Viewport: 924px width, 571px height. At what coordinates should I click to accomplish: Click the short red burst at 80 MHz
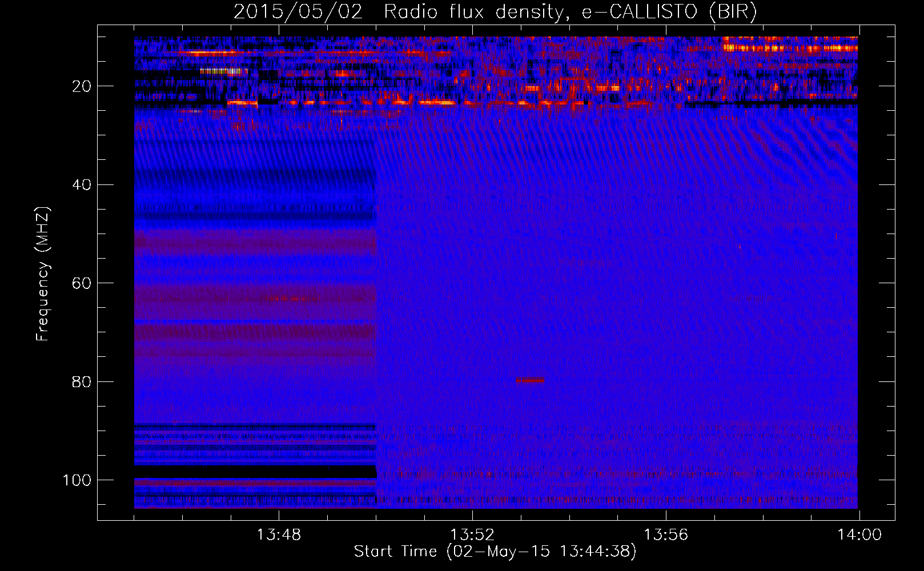(x=530, y=380)
